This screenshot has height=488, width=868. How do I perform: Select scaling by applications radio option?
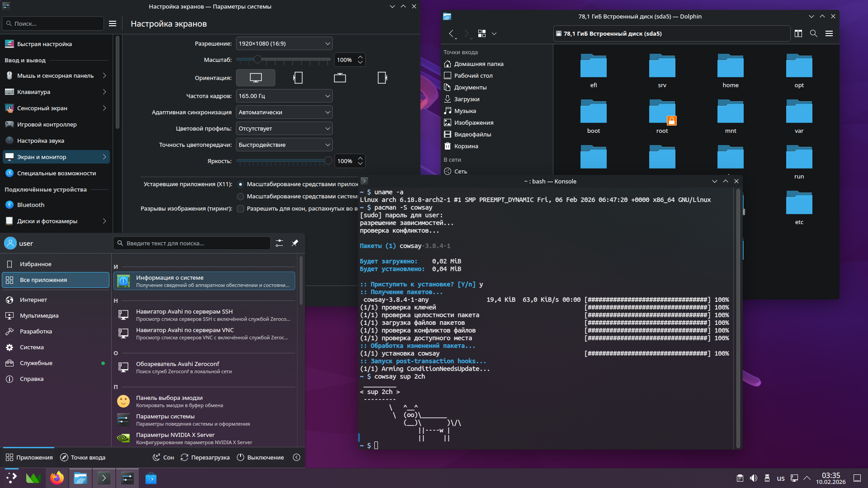point(241,184)
